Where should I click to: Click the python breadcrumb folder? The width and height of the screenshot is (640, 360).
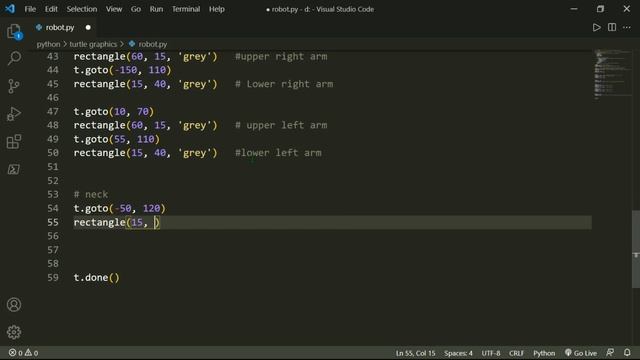48,44
